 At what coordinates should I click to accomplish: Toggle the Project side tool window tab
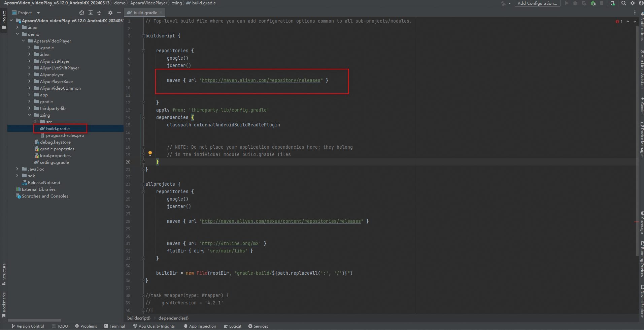click(x=4, y=20)
